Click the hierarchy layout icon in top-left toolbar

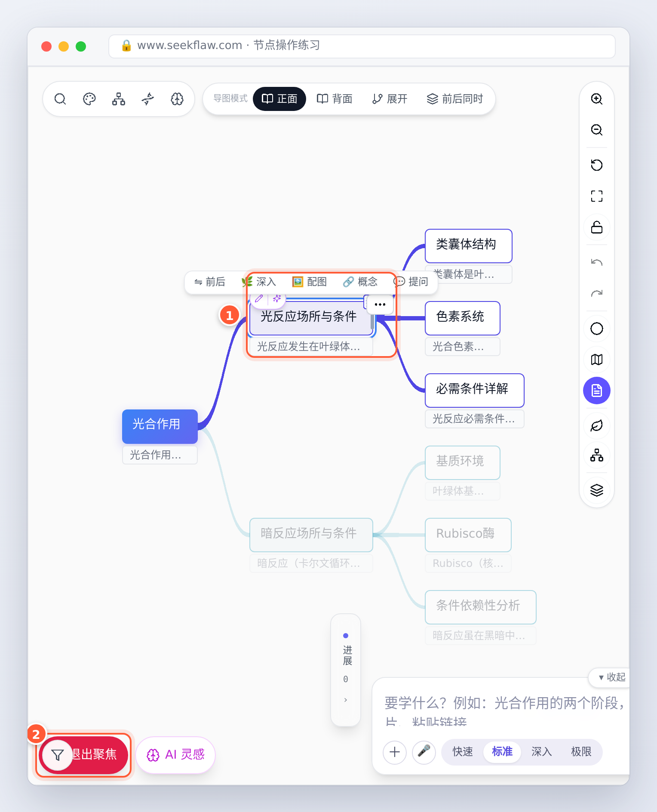click(119, 99)
